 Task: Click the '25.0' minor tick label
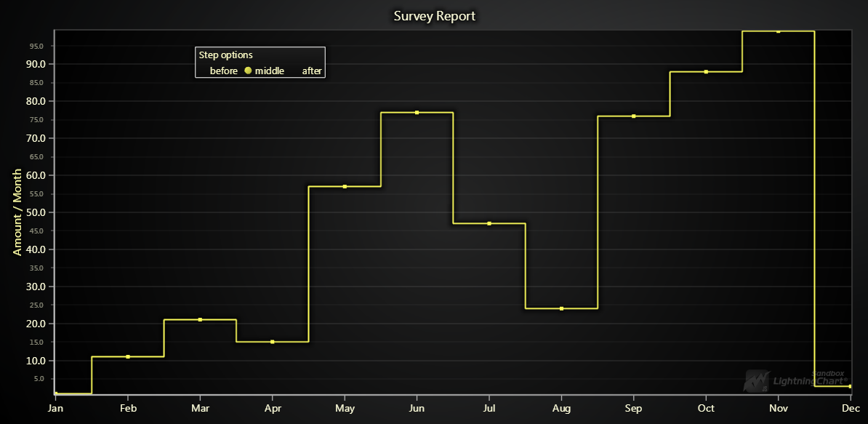click(36, 305)
